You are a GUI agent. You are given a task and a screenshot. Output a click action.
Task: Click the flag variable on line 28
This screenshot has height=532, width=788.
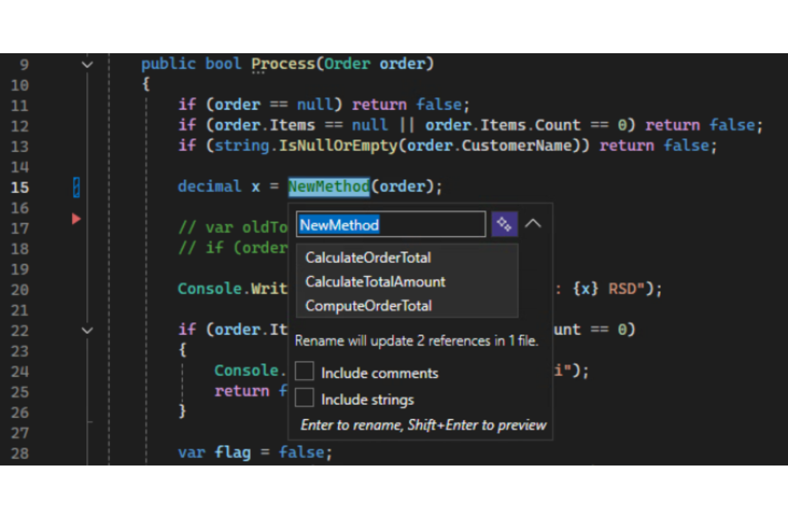[232, 452]
